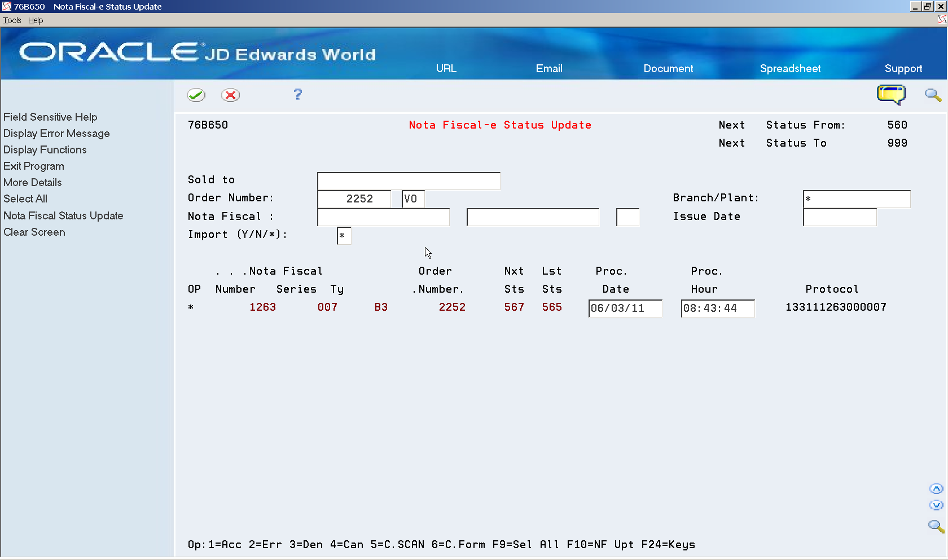Click the F9=Sel All function key text
948x560 pixels.
(x=526, y=545)
